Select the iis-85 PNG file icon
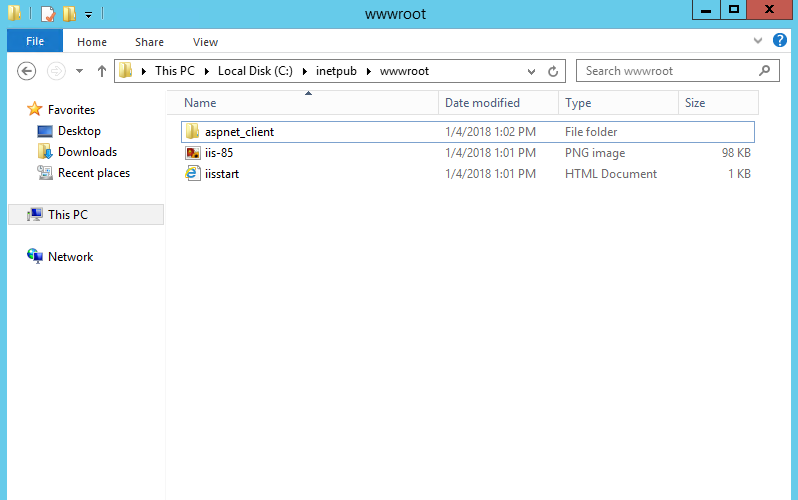 pos(193,153)
